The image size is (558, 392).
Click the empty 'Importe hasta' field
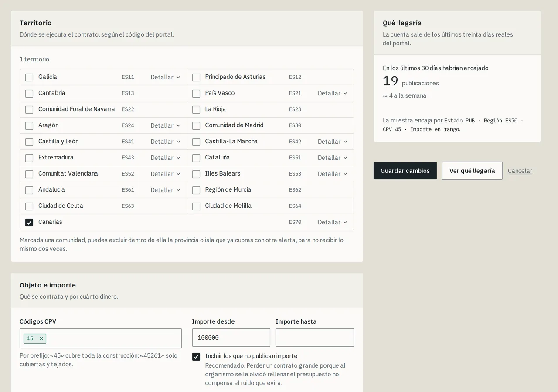(315, 338)
